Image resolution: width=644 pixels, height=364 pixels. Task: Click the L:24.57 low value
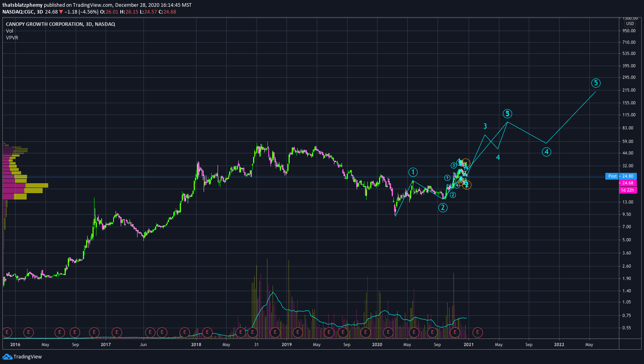tap(149, 12)
